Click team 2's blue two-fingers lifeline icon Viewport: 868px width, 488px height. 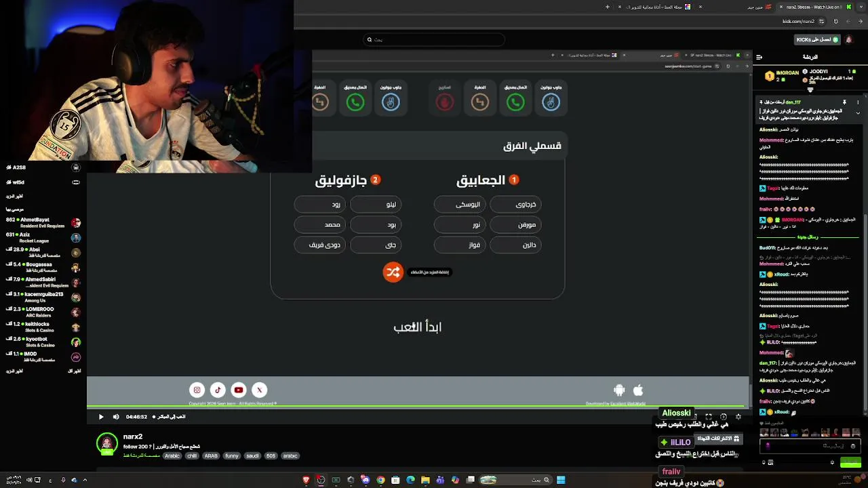391,102
